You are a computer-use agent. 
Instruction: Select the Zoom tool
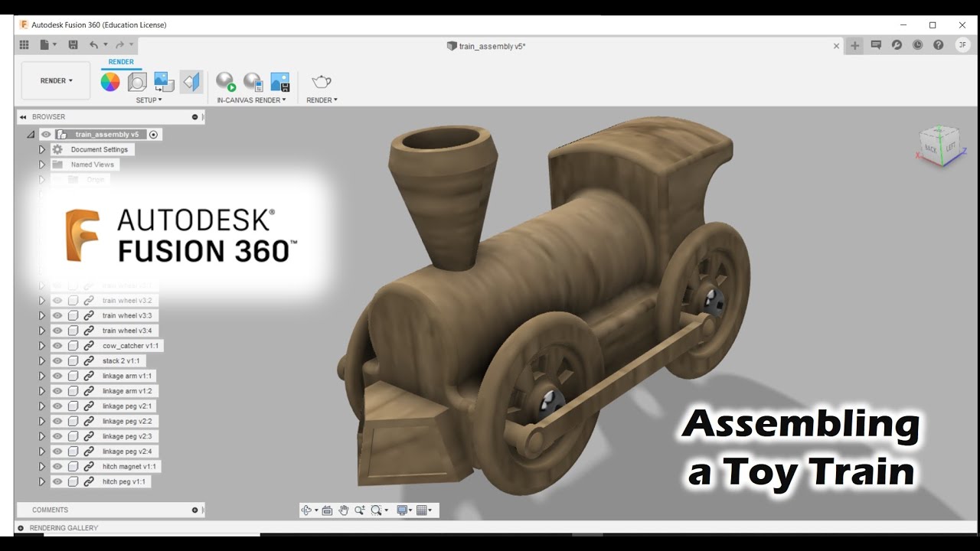[x=359, y=510]
